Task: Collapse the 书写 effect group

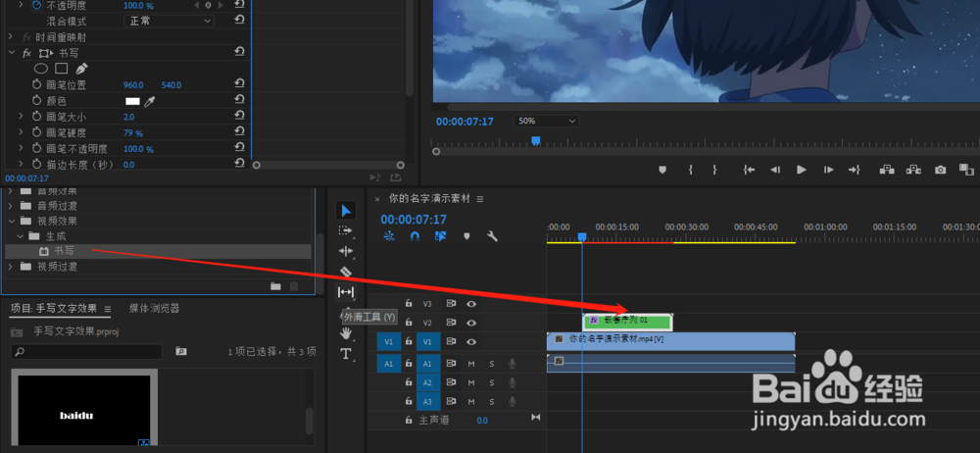Action: pos(11,53)
